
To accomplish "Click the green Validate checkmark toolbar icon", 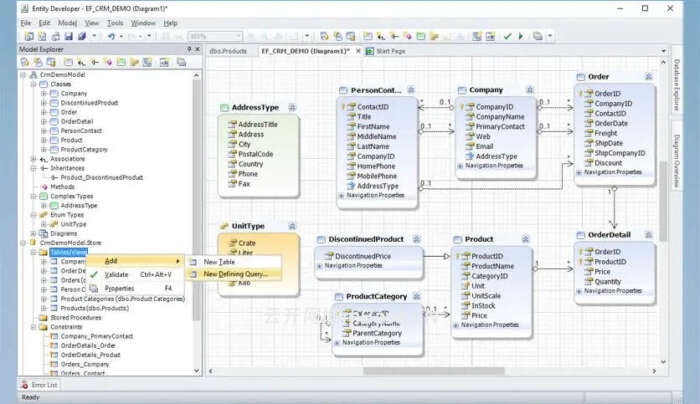I will coord(507,36).
